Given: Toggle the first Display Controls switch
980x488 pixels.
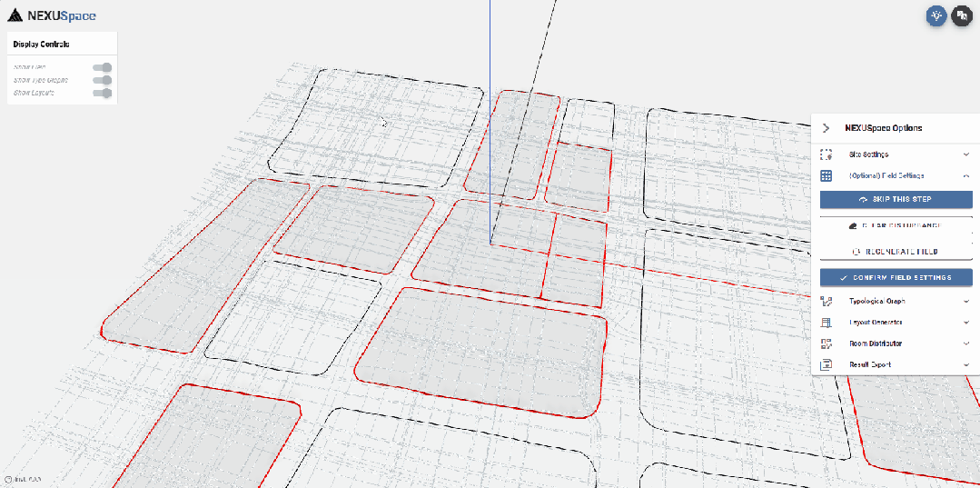Looking at the screenshot, I should pyautogui.click(x=104, y=67).
